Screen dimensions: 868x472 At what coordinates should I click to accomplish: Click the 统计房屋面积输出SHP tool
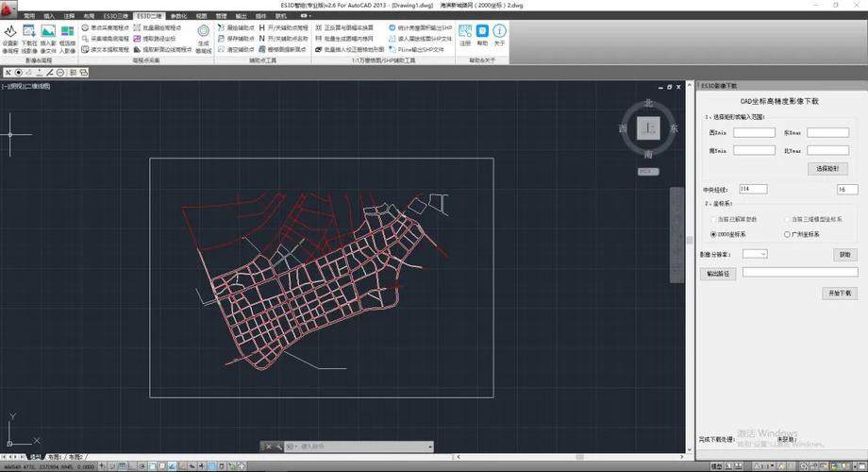pos(420,27)
